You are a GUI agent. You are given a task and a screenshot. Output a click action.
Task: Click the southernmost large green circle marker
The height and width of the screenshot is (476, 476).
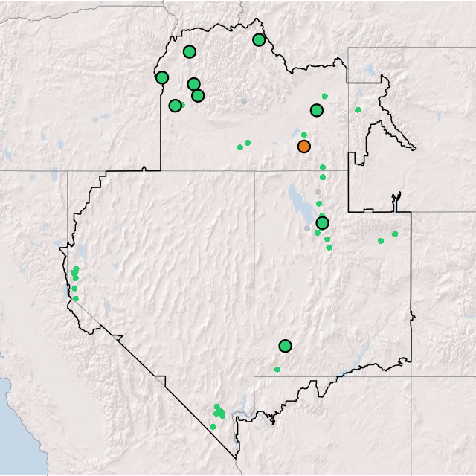click(x=285, y=346)
